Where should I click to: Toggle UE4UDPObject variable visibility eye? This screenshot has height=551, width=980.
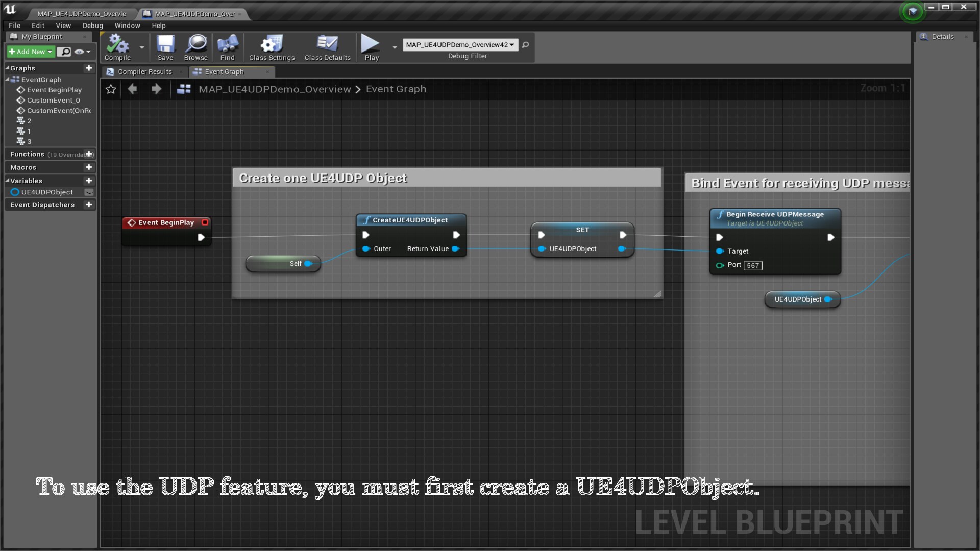tap(89, 192)
